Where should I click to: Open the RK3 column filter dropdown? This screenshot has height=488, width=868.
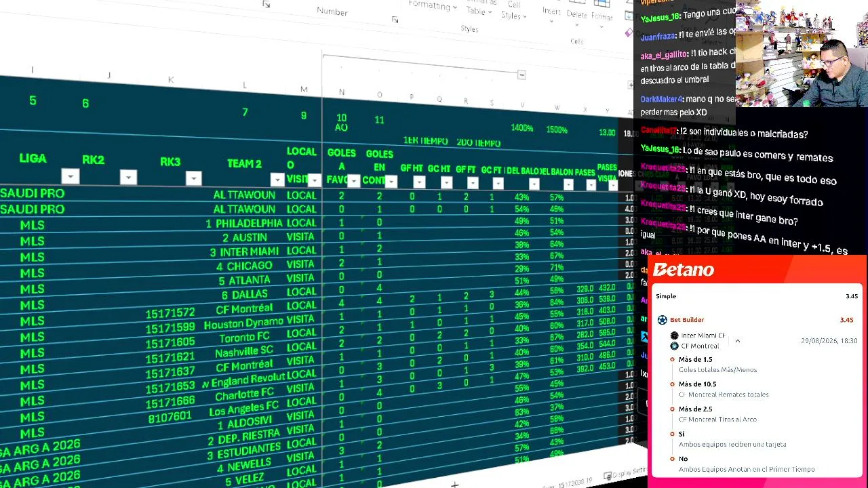(x=193, y=179)
